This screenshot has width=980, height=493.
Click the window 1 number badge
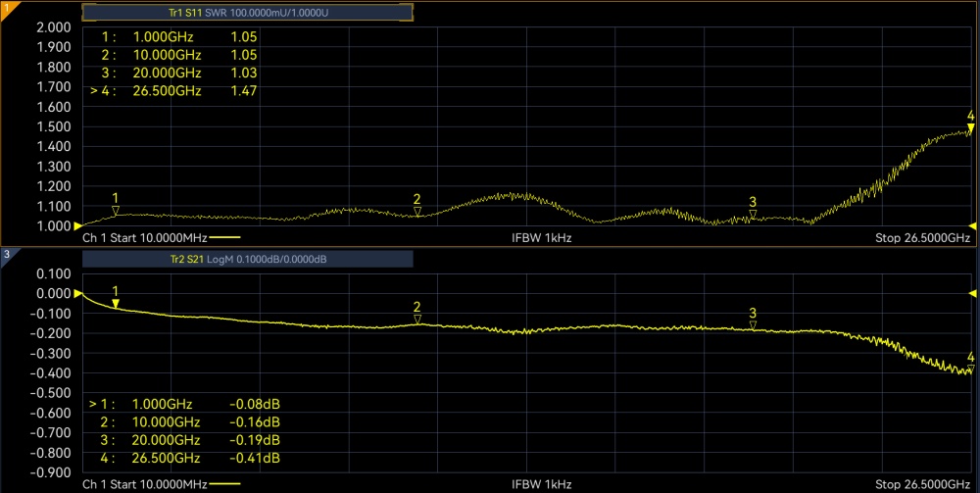6,8
